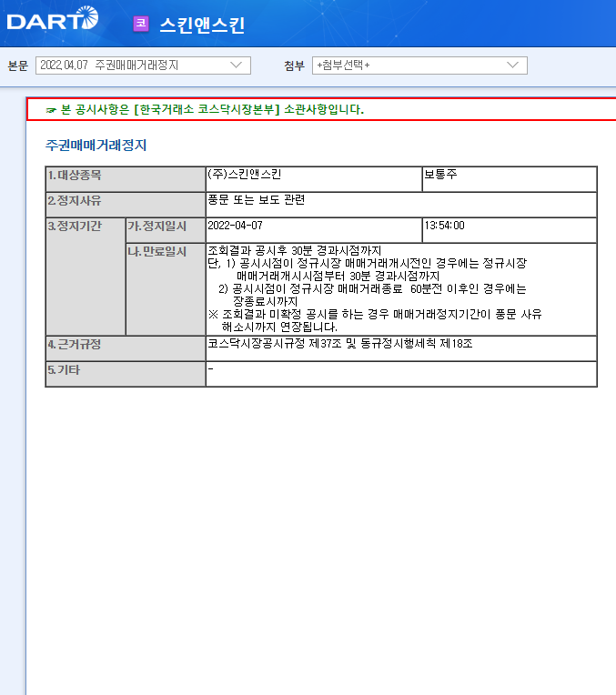Select the 보통주 cell
The image size is (616, 695).
click(510, 179)
